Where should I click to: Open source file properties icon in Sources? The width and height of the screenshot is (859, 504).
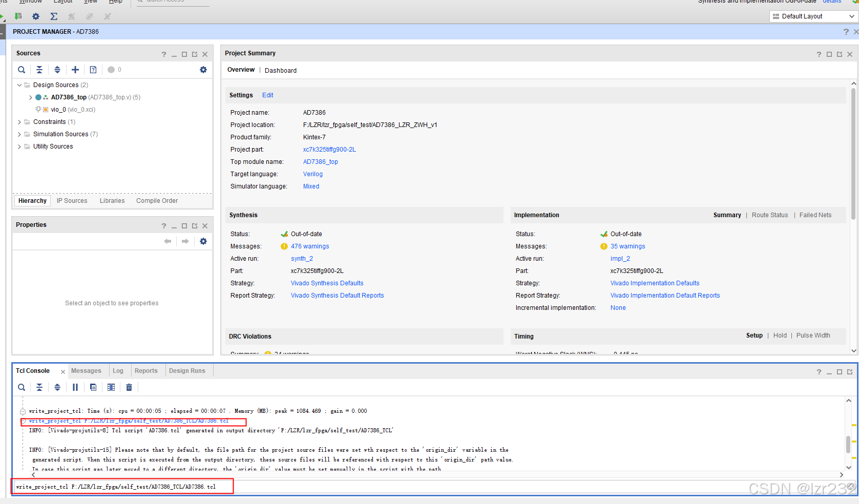pos(93,70)
